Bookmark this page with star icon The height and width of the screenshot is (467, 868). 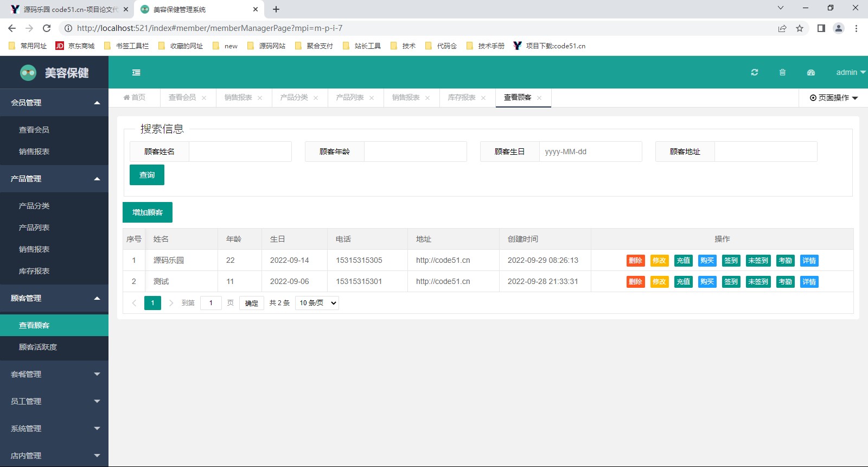[x=799, y=28]
